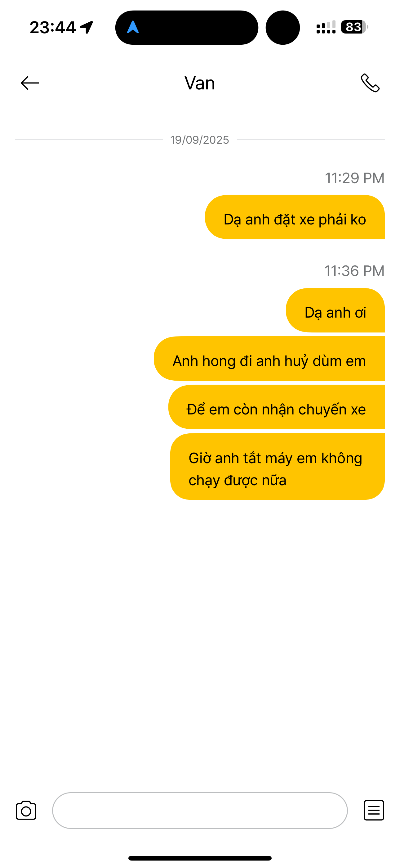The image size is (400, 868).
Task: Tap the back arrow icon
Action: pyautogui.click(x=30, y=83)
